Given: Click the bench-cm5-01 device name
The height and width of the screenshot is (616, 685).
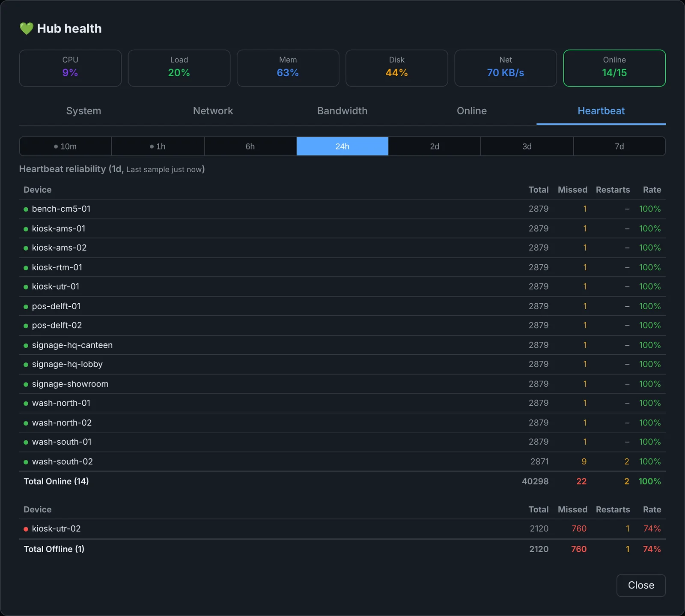Looking at the screenshot, I should (61, 209).
